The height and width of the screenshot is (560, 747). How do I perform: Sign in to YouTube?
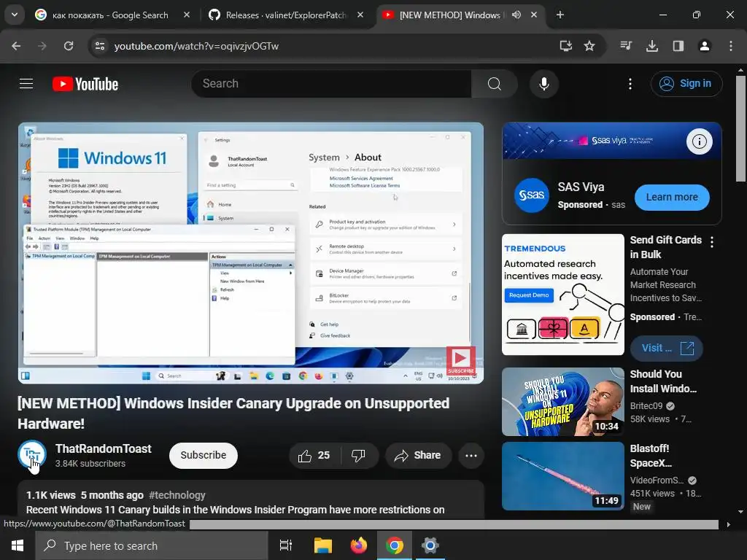(x=686, y=84)
